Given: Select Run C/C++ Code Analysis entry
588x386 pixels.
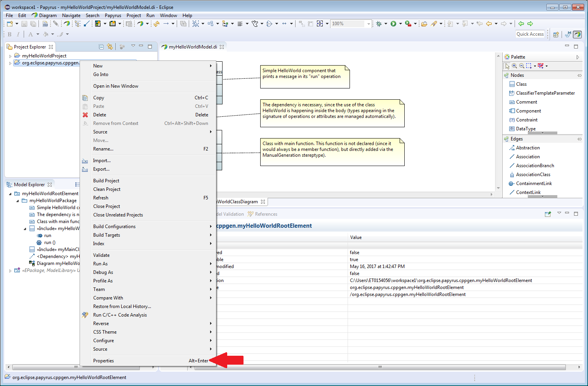Looking at the screenshot, I should click(148, 315).
